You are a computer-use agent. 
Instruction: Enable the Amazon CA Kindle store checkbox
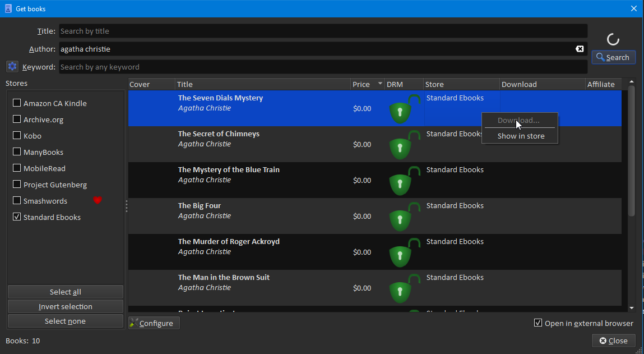pyautogui.click(x=17, y=103)
